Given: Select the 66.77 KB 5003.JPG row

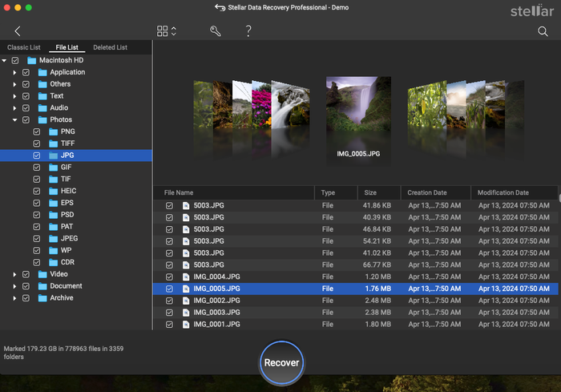Looking at the screenshot, I should [x=355, y=265].
